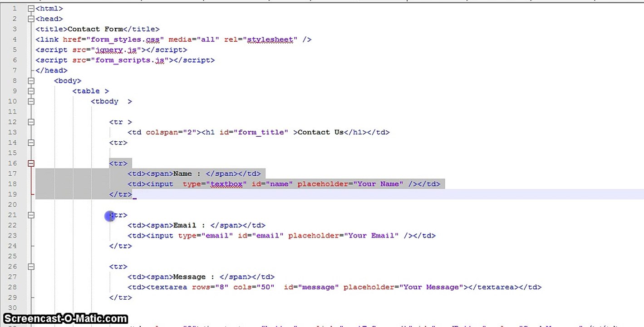The height and width of the screenshot is (327, 644).
Task: Click the media "all" attribute value
Action: pos(207,40)
